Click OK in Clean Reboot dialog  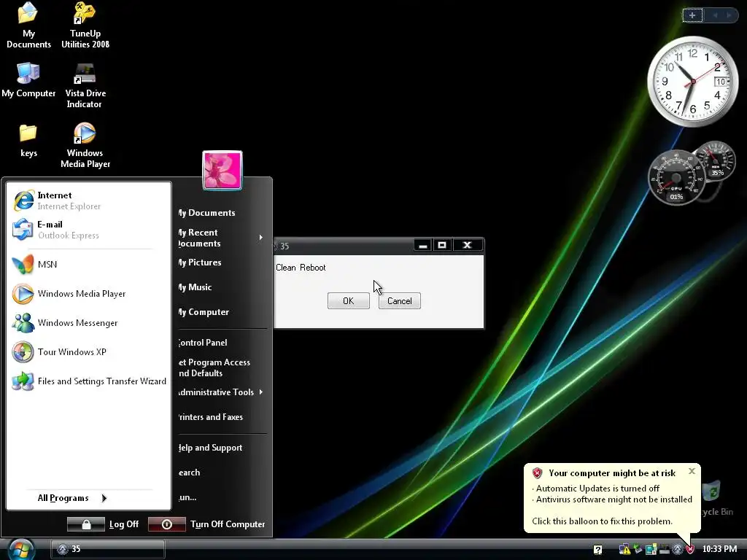pos(348,301)
